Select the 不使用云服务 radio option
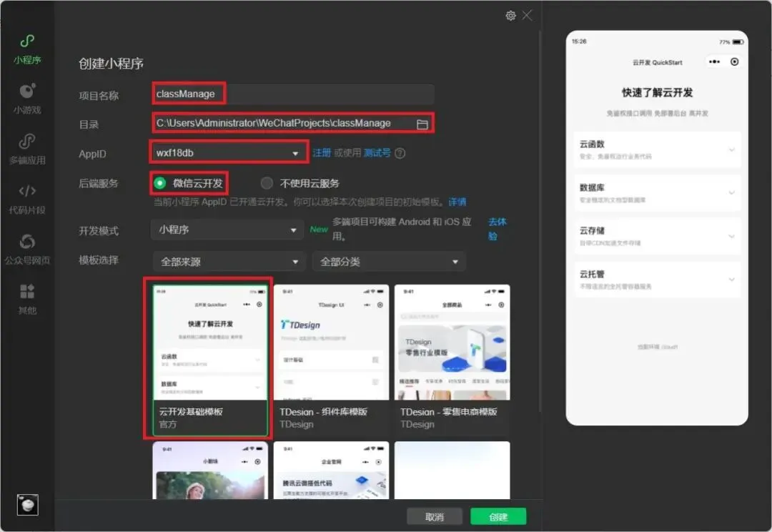The image size is (772, 532). tap(300, 183)
